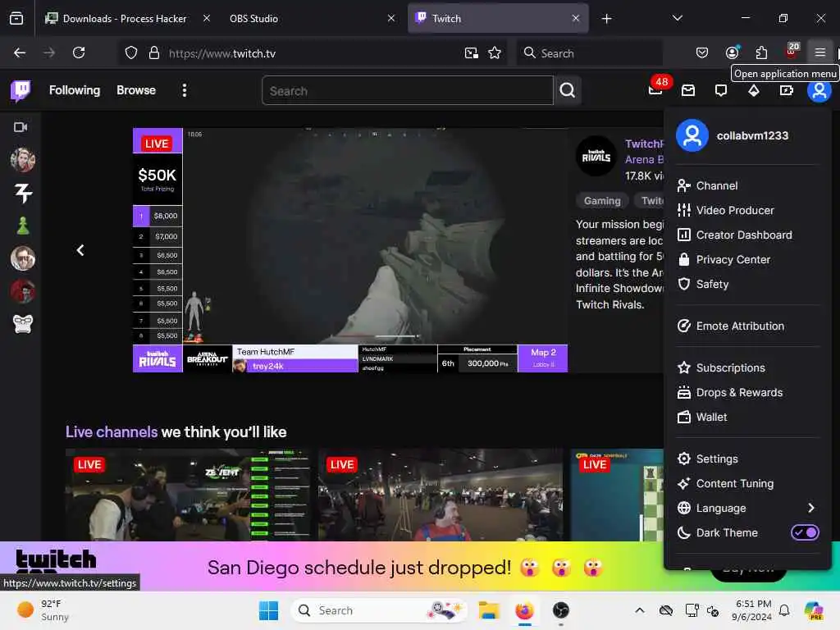This screenshot has height=630, width=840.
Task: Open Firefox View tab icon
Action: pos(16,18)
